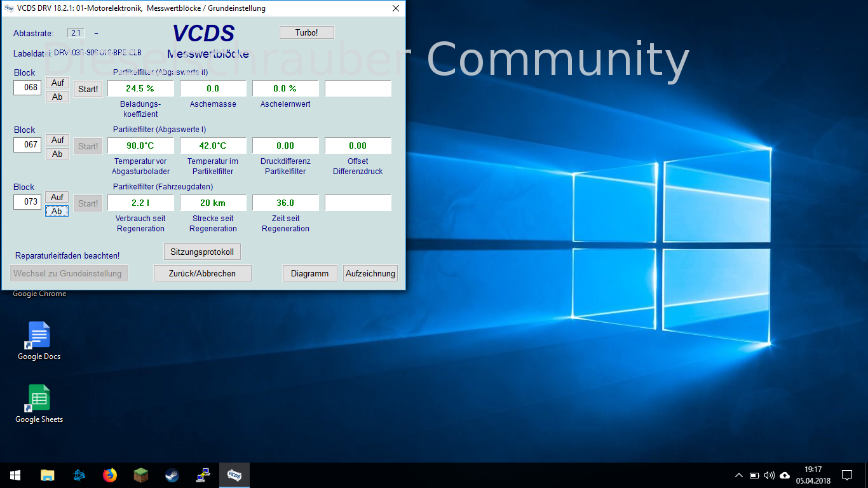Open the Windows Start menu
Image resolution: width=868 pixels, height=488 pixels.
click(x=15, y=475)
